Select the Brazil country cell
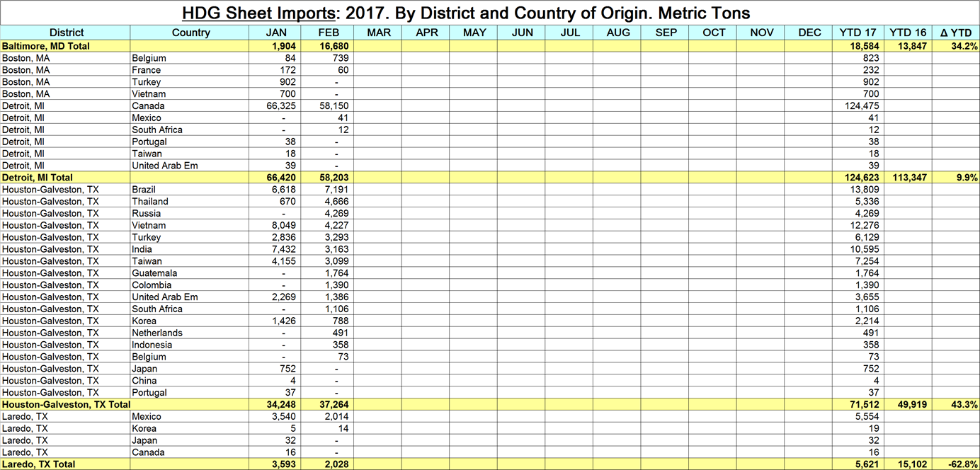The width and height of the screenshot is (980, 470). tap(144, 190)
